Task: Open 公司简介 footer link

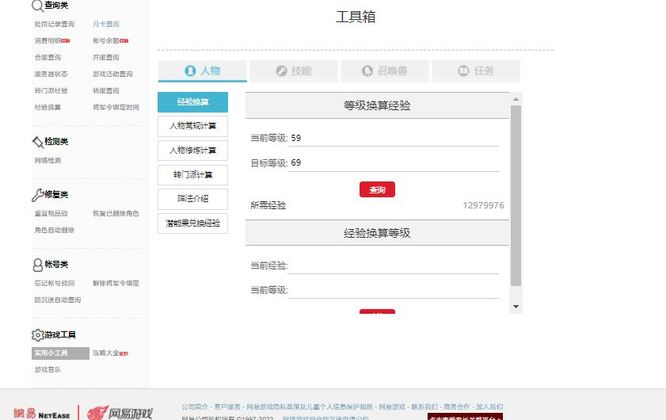Action: [x=195, y=407]
